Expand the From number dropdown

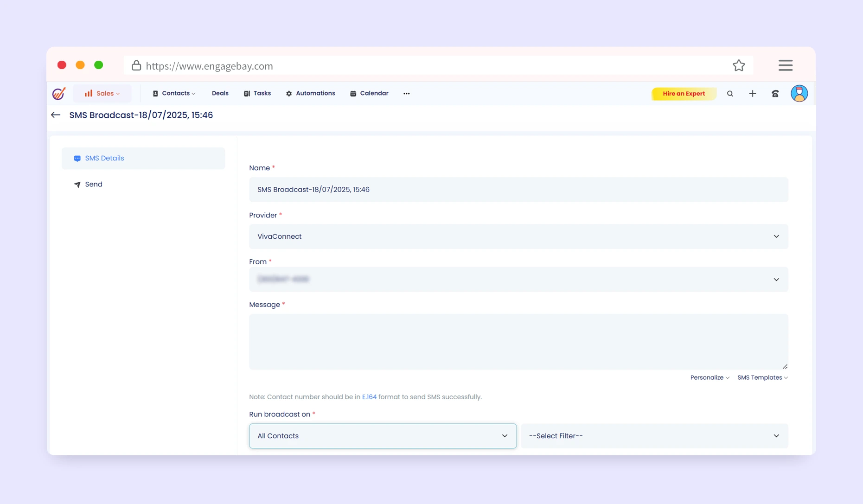tap(518, 280)
